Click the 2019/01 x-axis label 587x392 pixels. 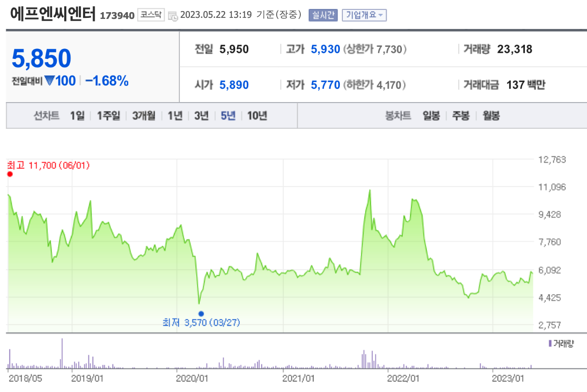tap(87, 378)
